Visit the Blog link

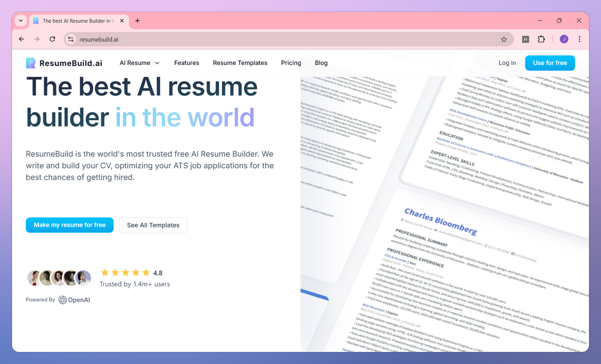tap(321, 63)
